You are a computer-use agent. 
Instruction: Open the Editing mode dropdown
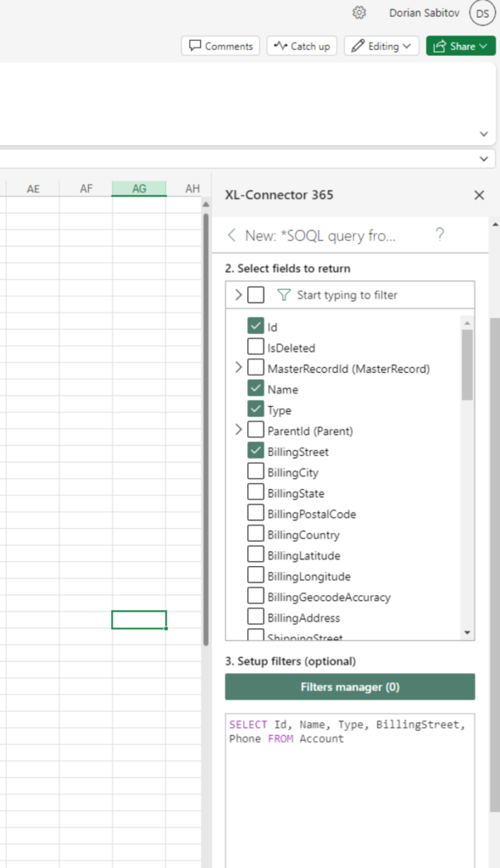(381, 46)
